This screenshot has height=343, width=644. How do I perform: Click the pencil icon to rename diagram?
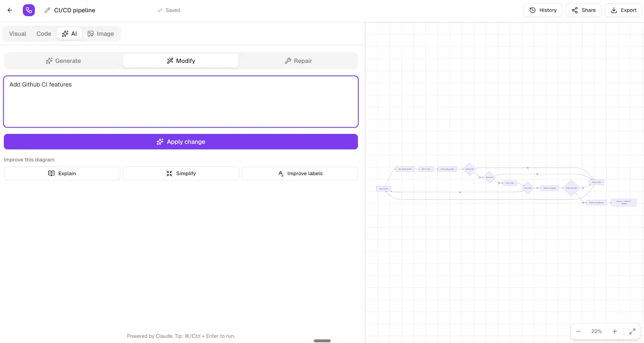[47, 10]
